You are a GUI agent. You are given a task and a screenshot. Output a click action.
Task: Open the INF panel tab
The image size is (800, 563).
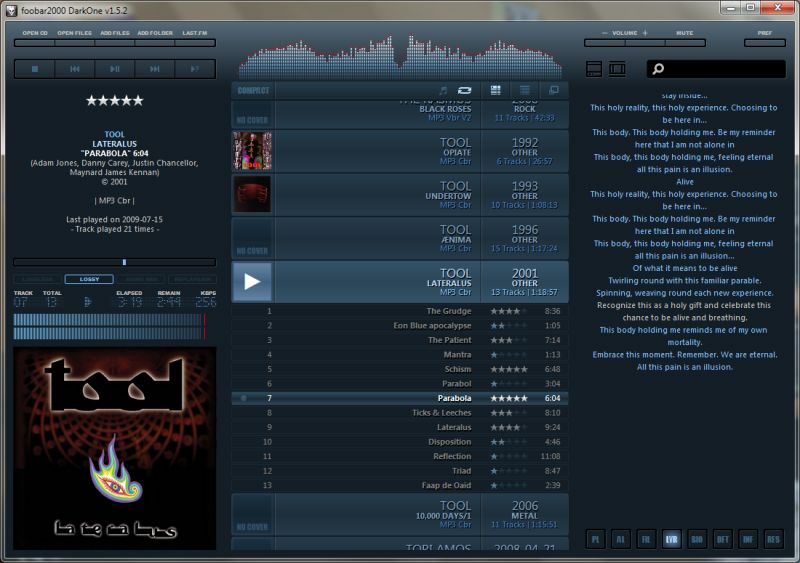tap(748, 539)
